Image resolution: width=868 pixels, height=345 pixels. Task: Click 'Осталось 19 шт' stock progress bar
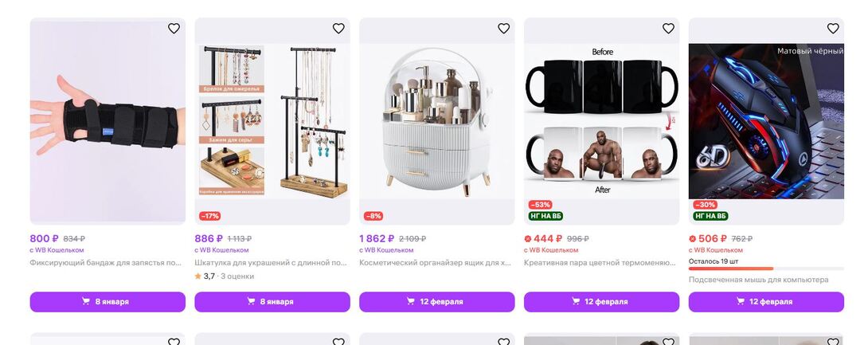click(x=766, y=269)
